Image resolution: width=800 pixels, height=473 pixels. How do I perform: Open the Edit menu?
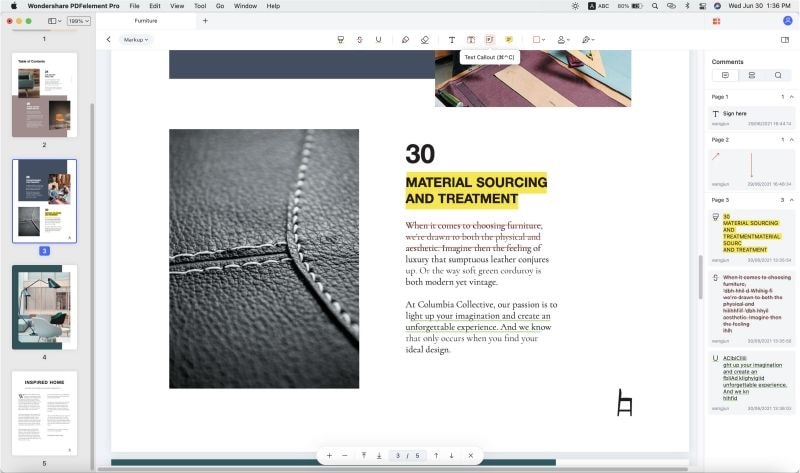point(155,6)
